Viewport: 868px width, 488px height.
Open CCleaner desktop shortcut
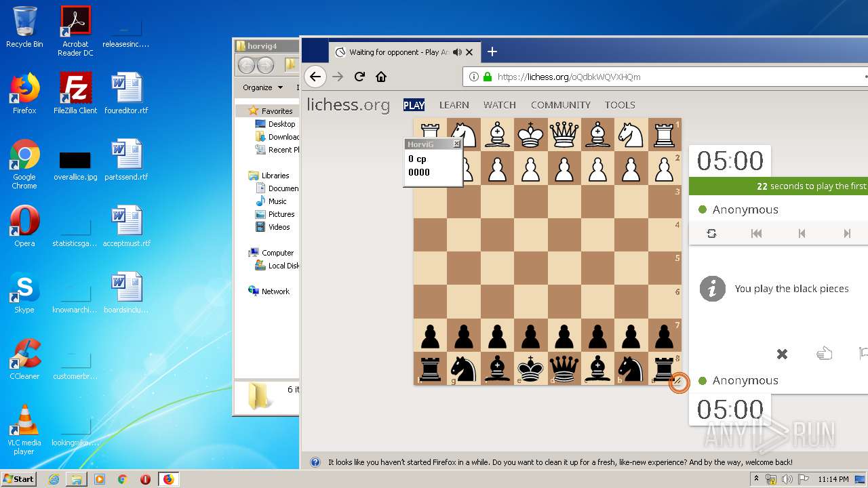pyautogui.click(x=24, y=359)
